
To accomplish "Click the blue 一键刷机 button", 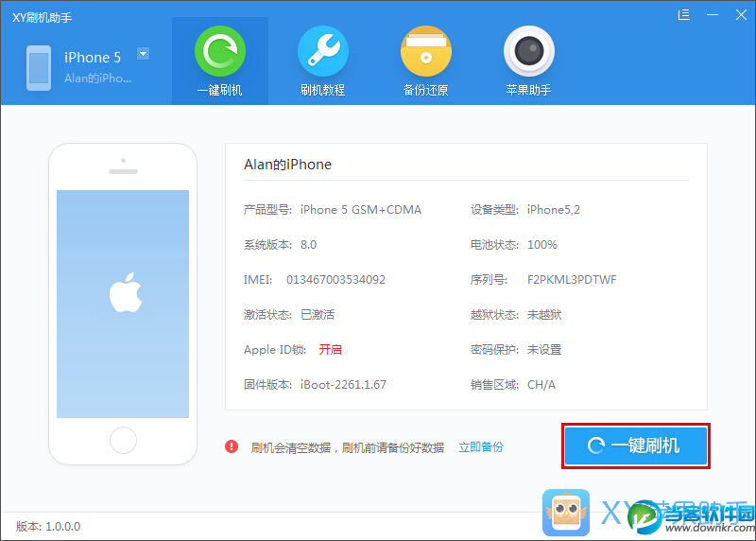I will coord(636,445).
